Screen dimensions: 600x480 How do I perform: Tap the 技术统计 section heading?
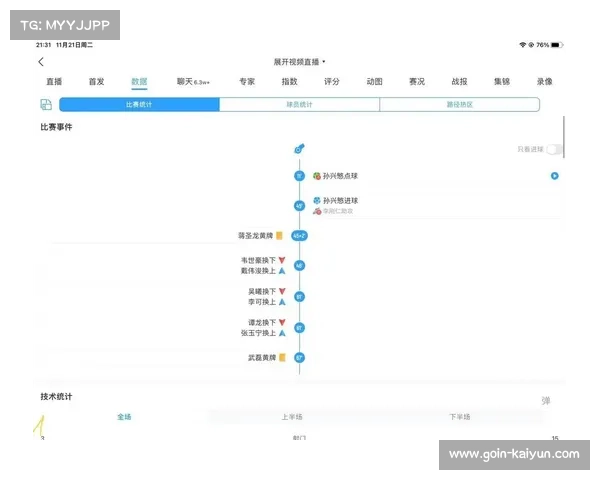pos(56,397)
